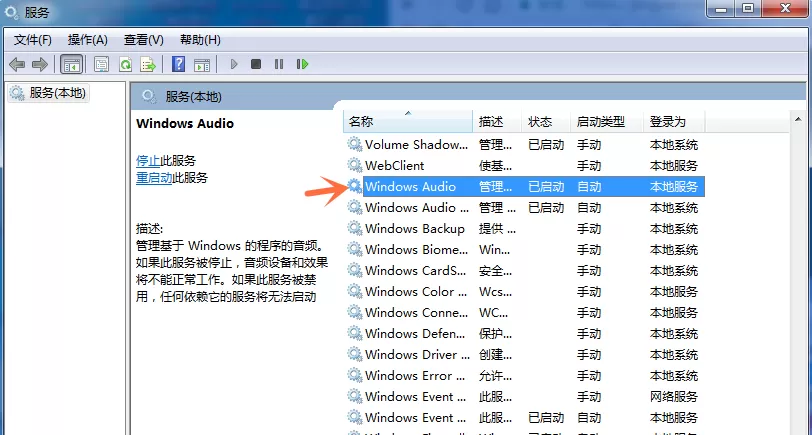Open the Properties toolbar icon
This screenshot has height=435, width=812.
click(x=102, y=64)
